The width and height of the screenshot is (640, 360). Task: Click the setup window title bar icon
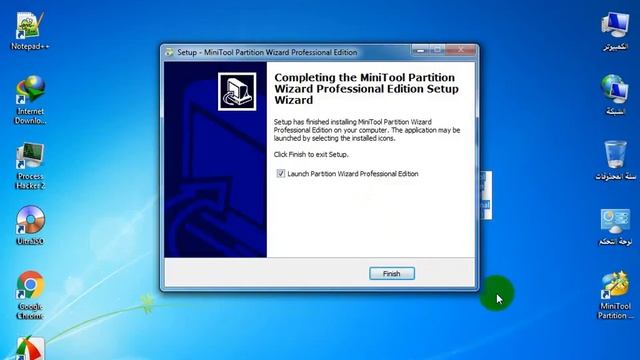click(169, 52)
